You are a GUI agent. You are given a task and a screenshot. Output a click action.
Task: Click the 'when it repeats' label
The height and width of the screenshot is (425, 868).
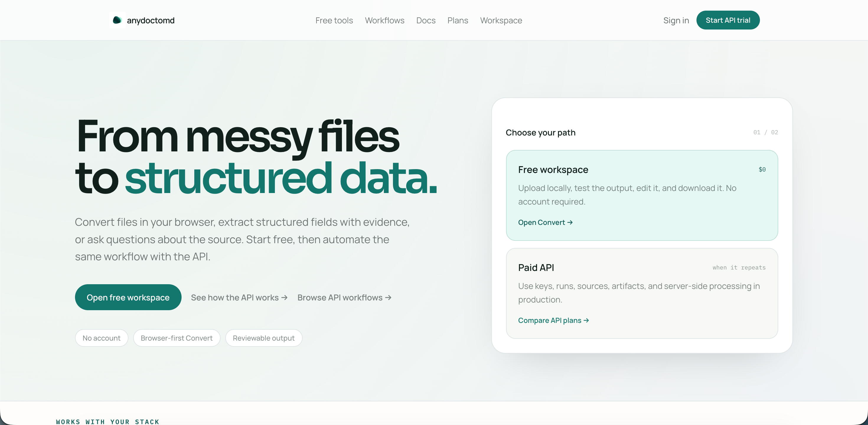point(739,268)
